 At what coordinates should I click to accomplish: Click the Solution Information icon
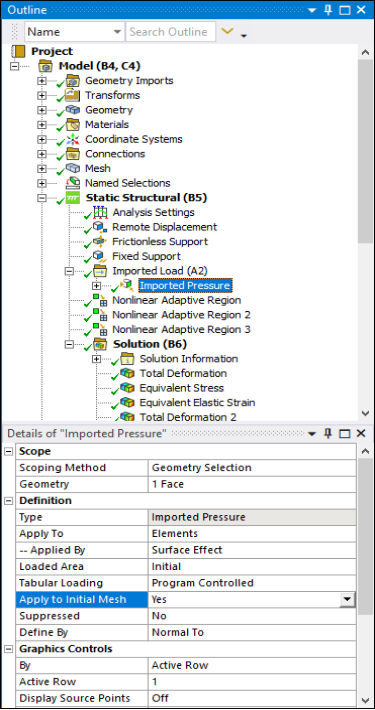tap(127, 359)
